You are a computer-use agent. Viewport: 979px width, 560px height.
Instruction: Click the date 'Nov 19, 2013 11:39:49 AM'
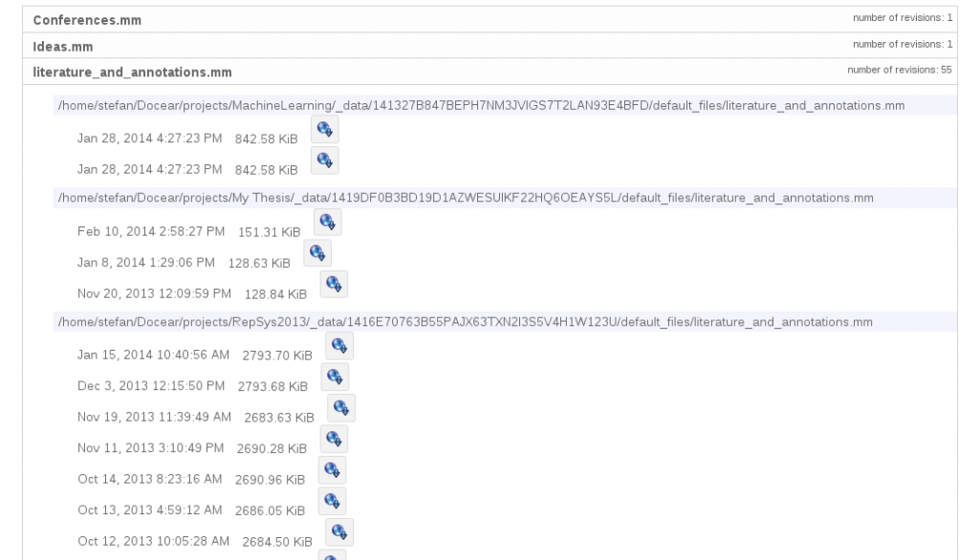pyautogui.click(x=154, y=417)
